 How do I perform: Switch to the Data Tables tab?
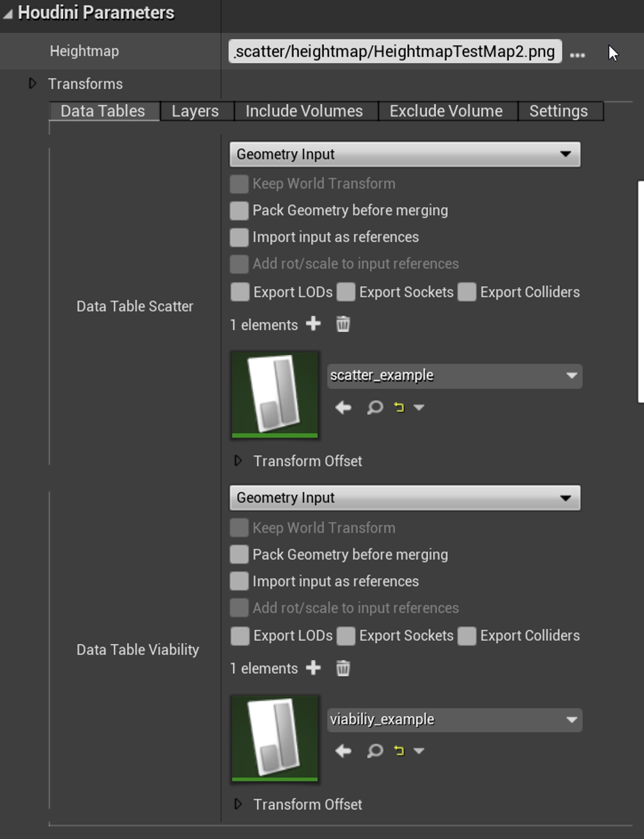click(x=105, y=111)
